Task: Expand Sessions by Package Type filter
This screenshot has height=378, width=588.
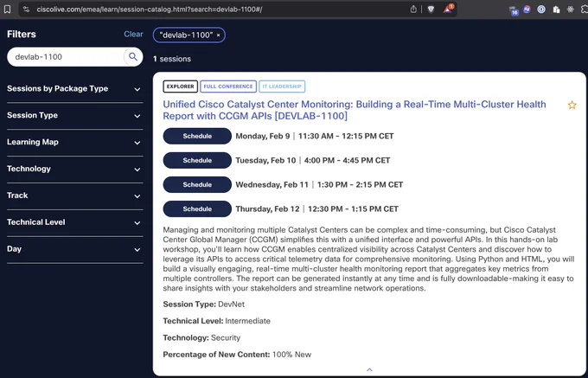Action: pyautogui.click(x=75, y=89)
